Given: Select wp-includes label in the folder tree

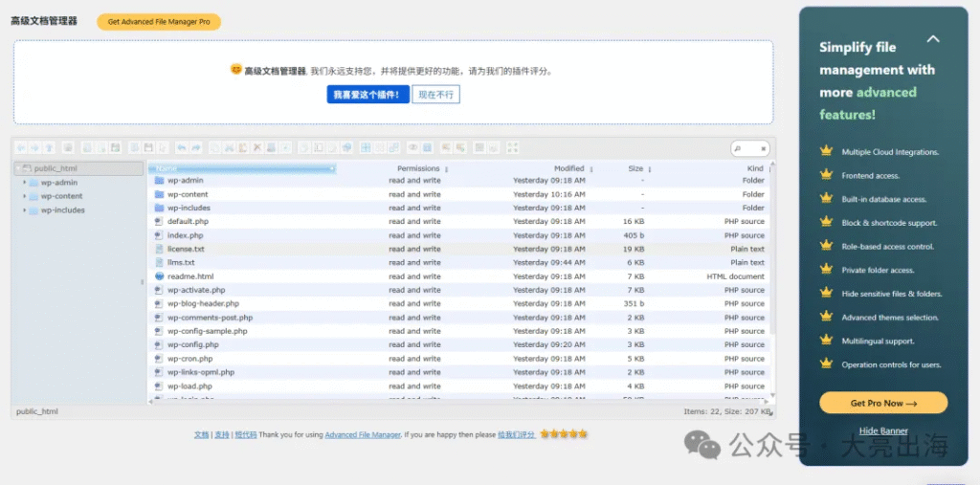Looking at the screenshot, I should [62, 210].
